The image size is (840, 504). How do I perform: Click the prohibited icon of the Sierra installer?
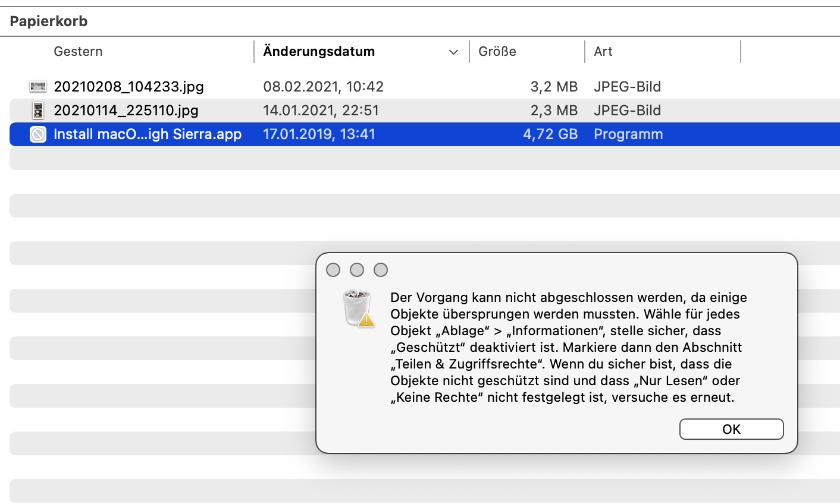tap(38, 134)
